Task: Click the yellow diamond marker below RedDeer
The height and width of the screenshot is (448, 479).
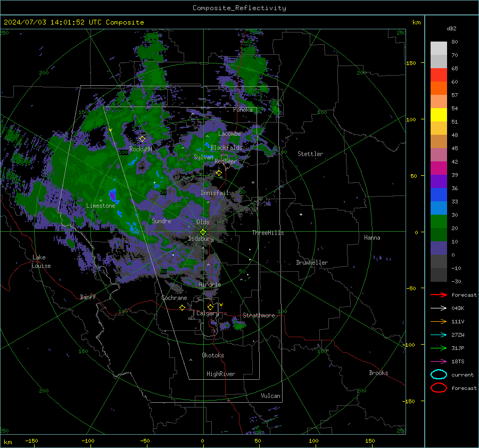Action: [219, 173]
